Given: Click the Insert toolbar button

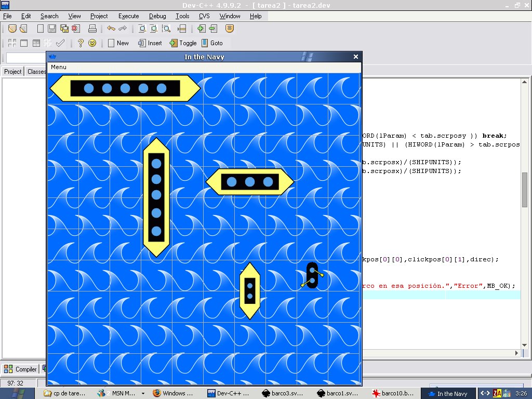Looking at the screenshot, I should point(150,43).
